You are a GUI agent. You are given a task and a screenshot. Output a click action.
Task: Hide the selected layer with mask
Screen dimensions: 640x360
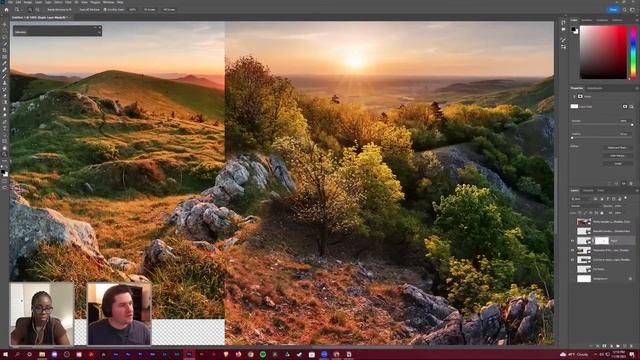click(573, 241)
